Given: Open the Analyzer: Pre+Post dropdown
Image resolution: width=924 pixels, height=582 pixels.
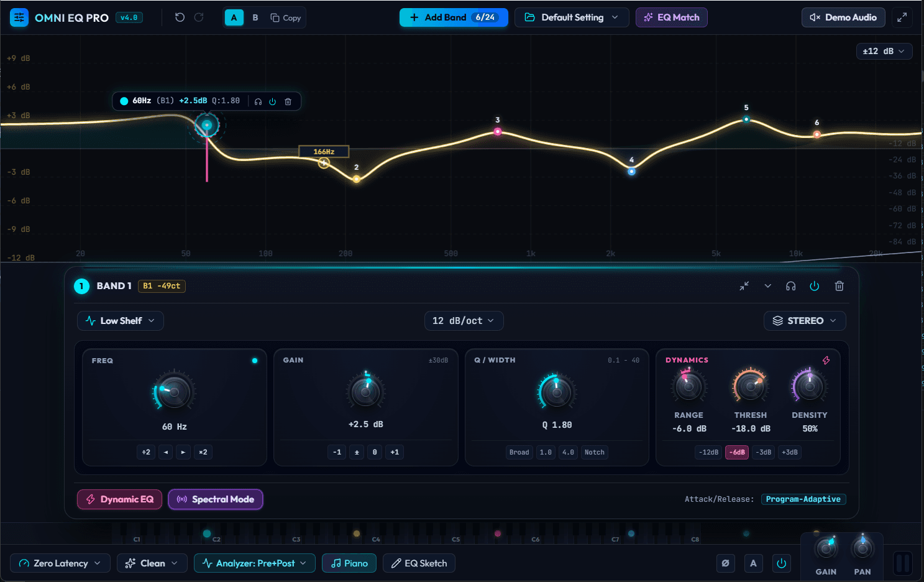Looking at the screenshot, I should (x=255, y=563).
